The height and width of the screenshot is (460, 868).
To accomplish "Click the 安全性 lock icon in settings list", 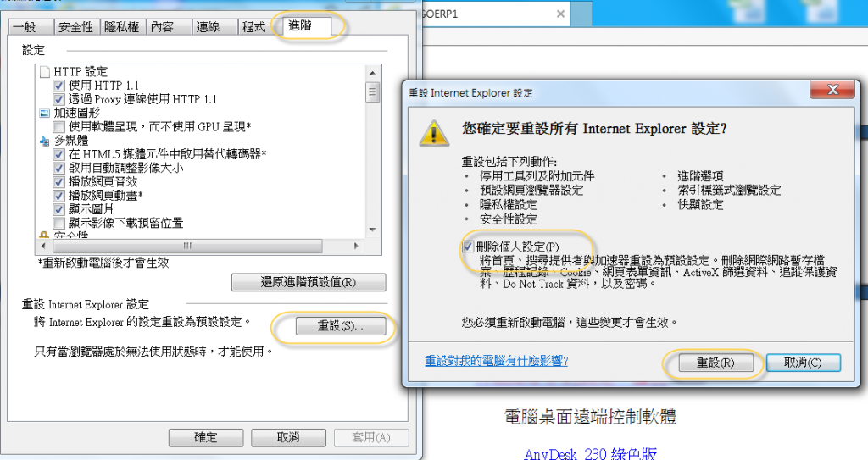I will [x=45, y=236].
